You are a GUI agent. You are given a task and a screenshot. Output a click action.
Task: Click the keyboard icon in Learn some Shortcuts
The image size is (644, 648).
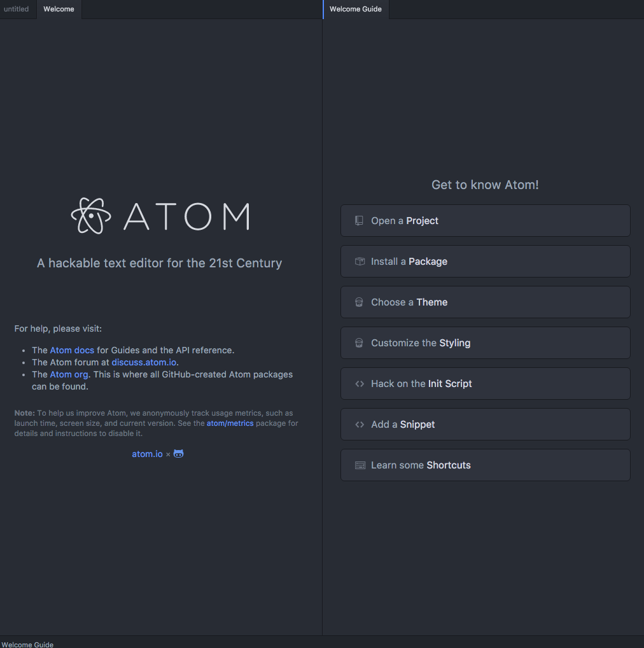(360, 465)
